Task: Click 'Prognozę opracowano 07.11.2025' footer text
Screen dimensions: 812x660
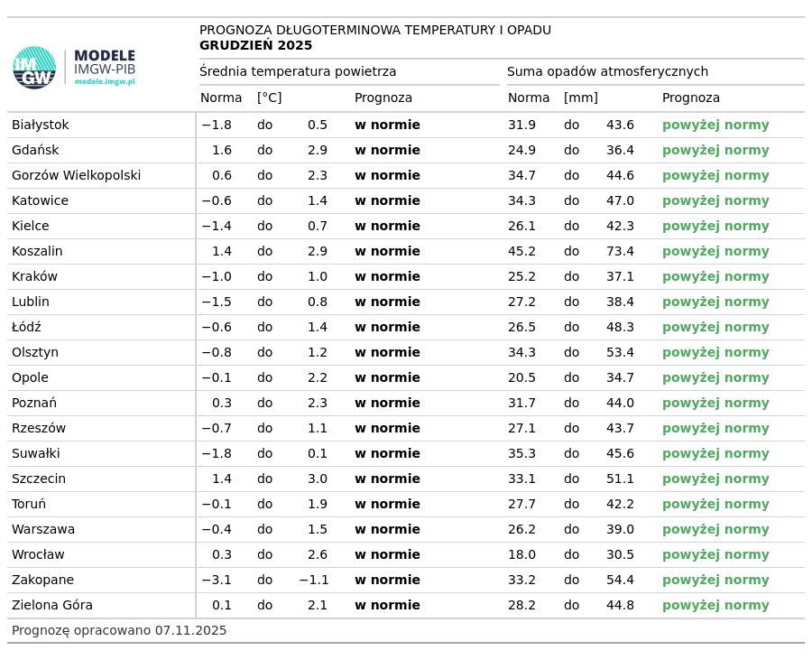Action: point(119,630)
